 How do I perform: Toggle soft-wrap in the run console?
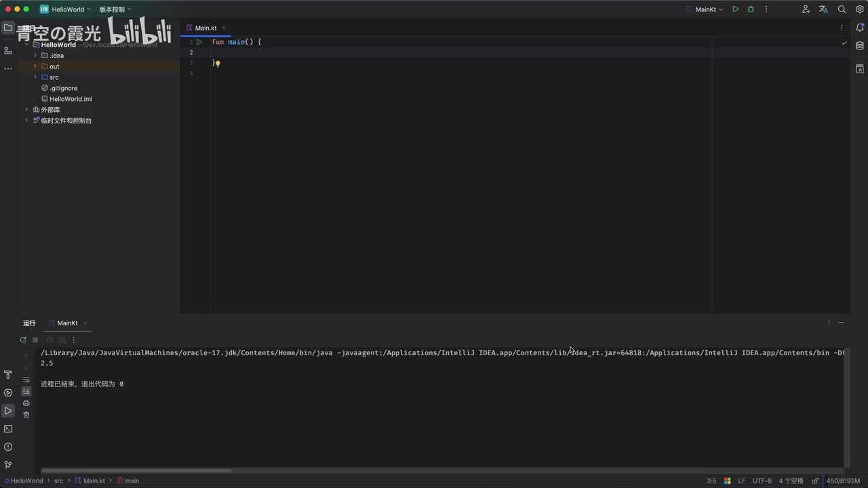(26, 380)
